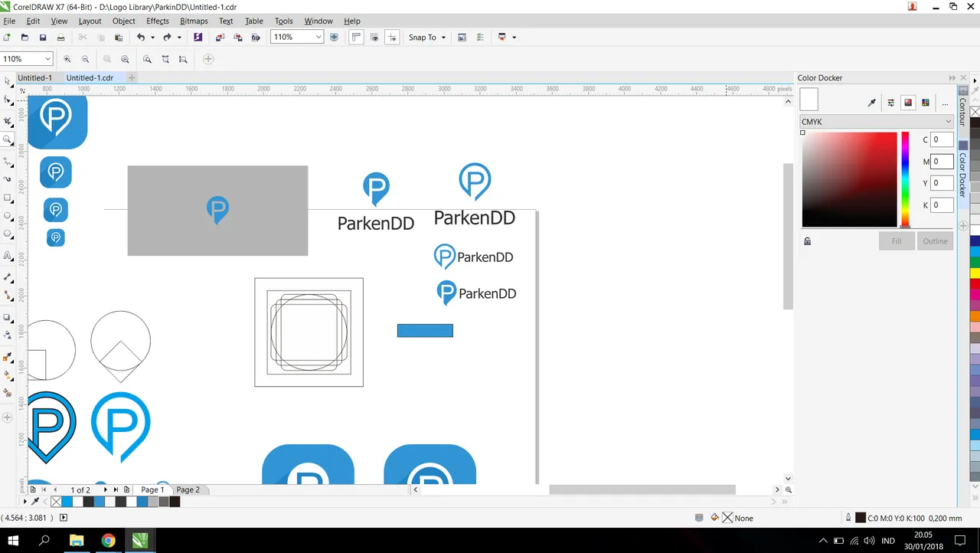Click the Undo arrow icon

pyautogui.click(x=141, y=37)
